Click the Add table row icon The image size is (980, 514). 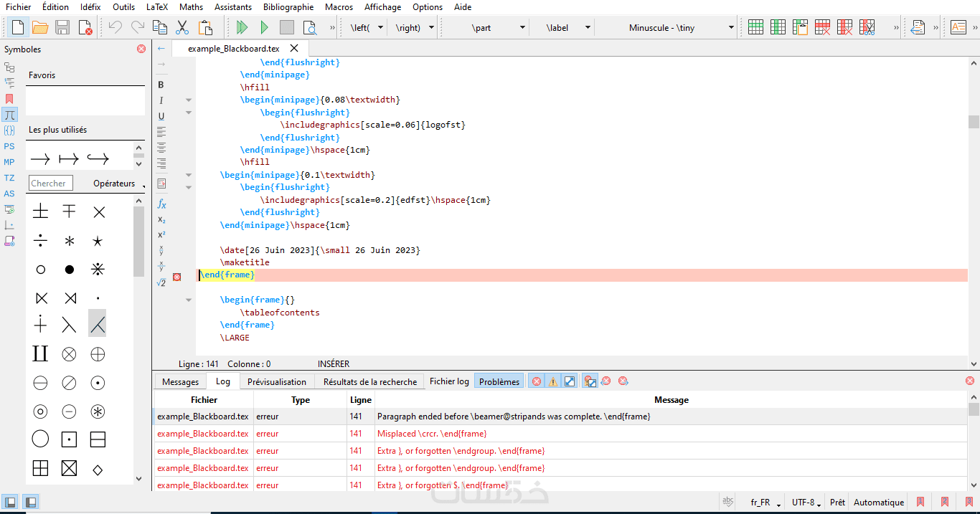click(x=755, y=28)
